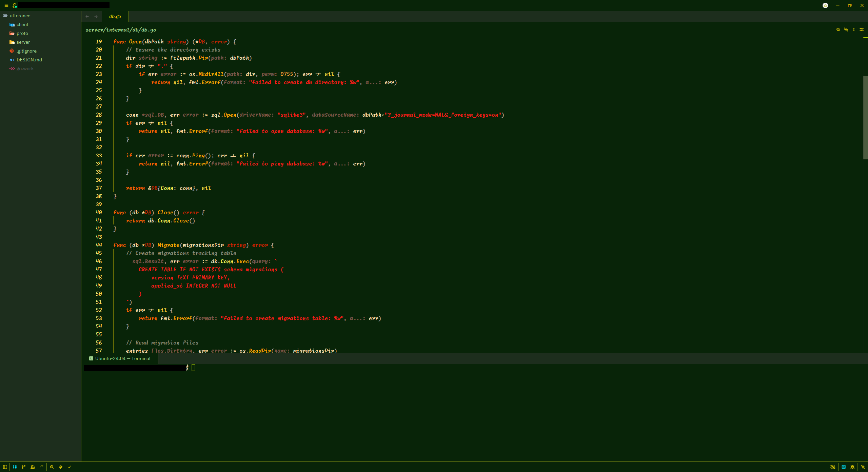
Task: Open the git branch panel icon
Action: 24,467
